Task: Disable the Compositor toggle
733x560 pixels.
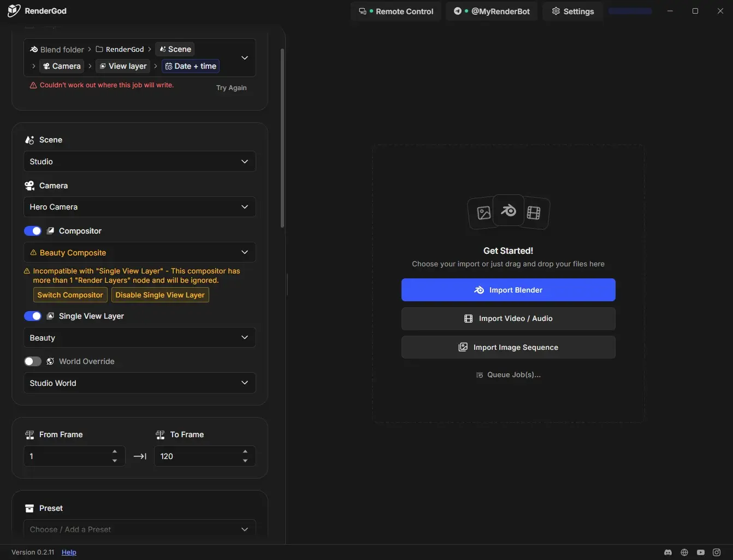Action: [x=33, y=231]
